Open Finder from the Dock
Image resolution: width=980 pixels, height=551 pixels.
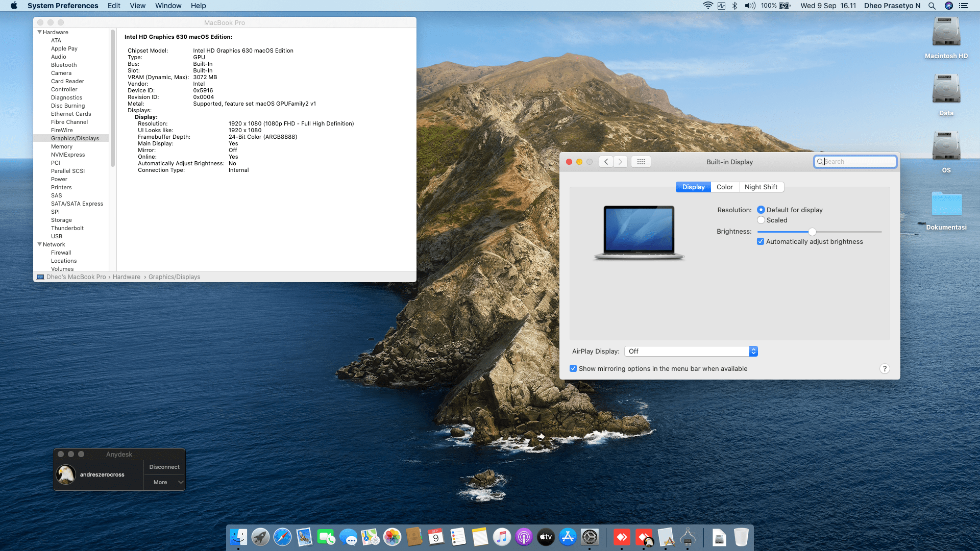(x=238, y=537)
